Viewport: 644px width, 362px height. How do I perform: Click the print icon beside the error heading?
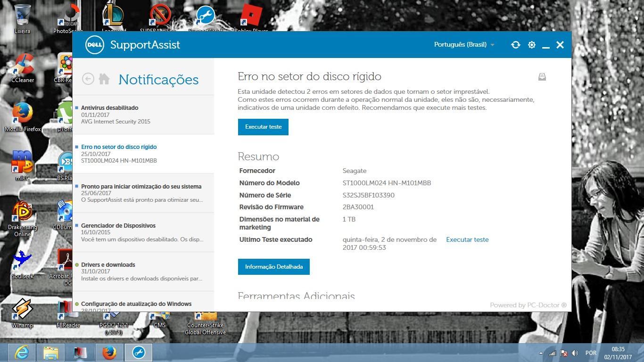(x=542, y=77)
